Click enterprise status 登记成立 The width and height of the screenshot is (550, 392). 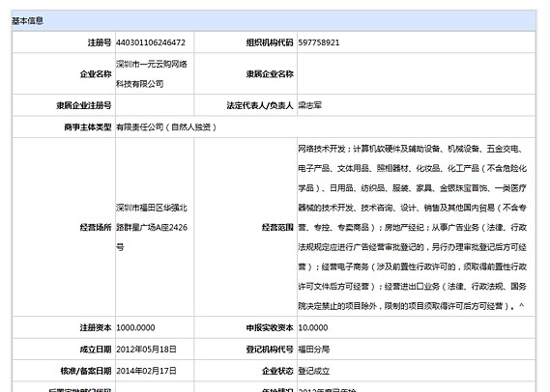pos(314,371)
